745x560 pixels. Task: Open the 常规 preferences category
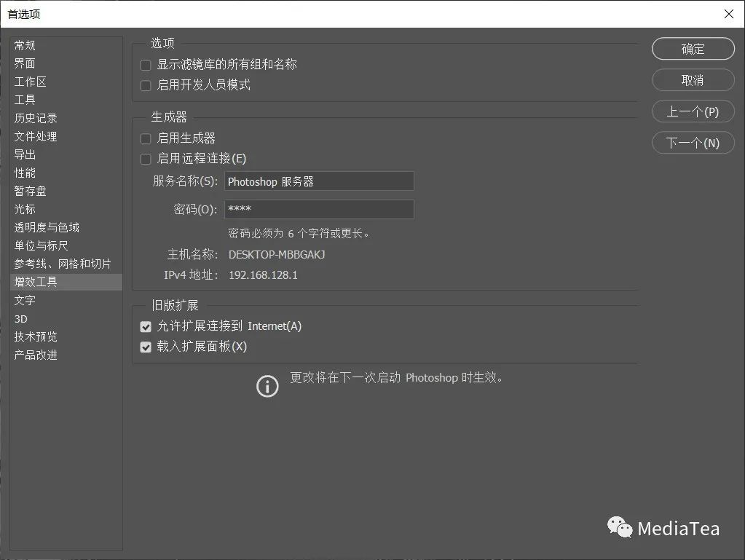(x=66, y=46)
